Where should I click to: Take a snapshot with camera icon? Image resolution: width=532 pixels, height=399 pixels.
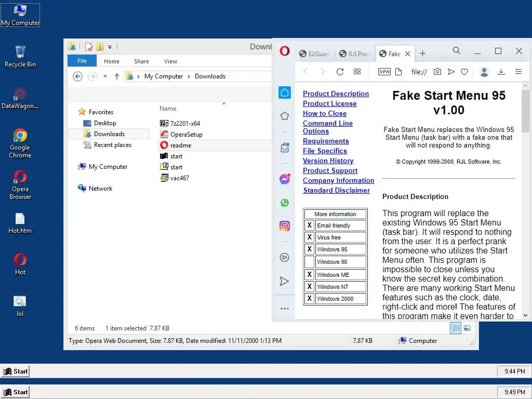[x=437, y=72]
